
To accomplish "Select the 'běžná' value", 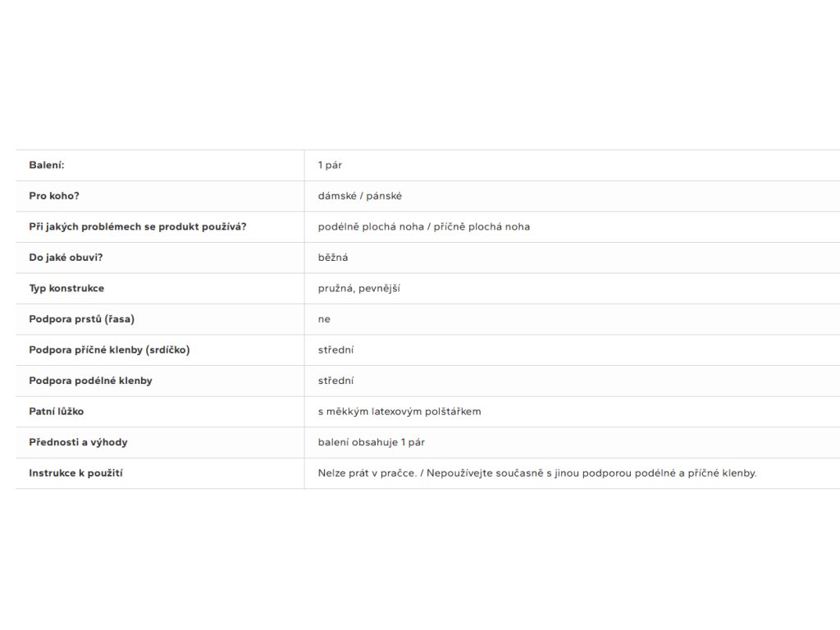I will pyautogui.click(x=333, y=258).
